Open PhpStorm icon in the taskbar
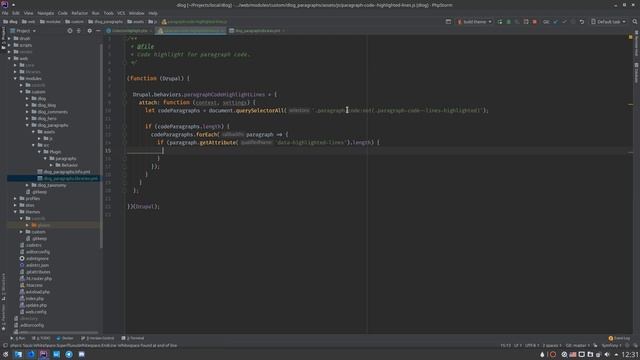640x360 pixels. tap(43, 354)
